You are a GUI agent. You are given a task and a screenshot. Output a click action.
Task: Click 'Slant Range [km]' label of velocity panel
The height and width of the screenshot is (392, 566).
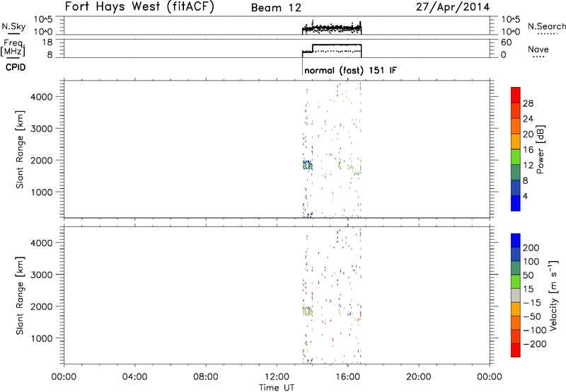20,296
